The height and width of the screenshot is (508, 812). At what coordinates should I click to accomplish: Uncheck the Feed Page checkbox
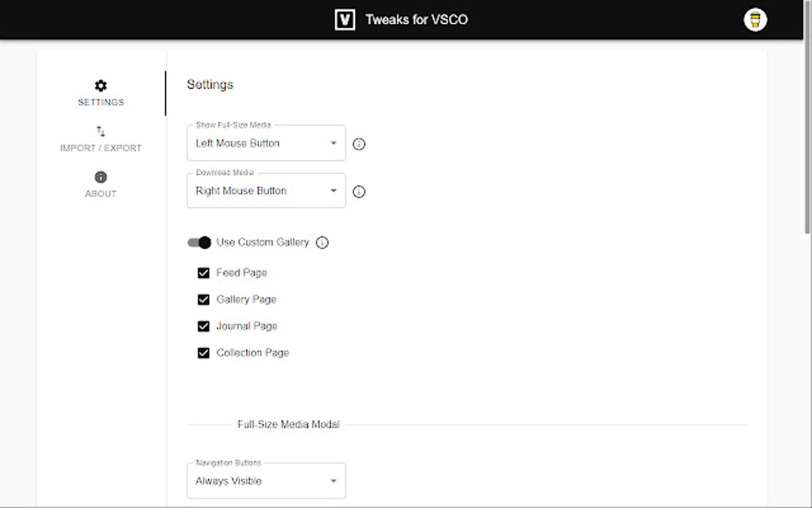[204, 272]
